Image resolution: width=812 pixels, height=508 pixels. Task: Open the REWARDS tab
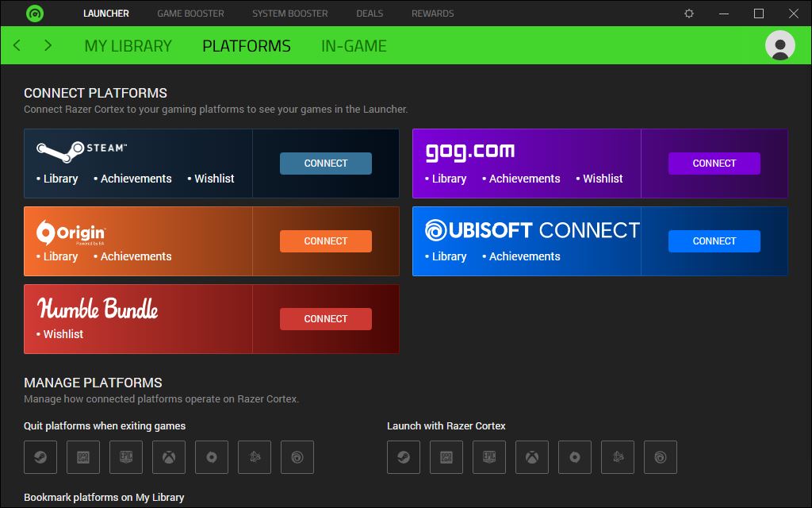[x=433, y=13]
